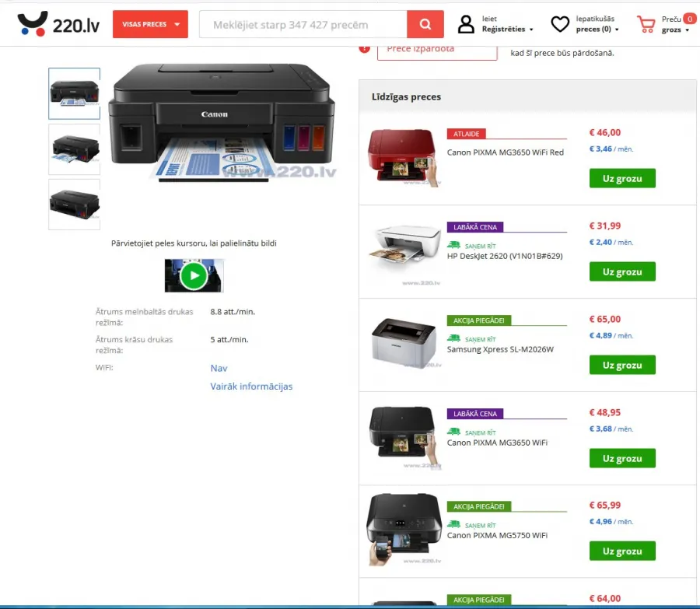Select the second printer thumbnail image

pos(74,149)
